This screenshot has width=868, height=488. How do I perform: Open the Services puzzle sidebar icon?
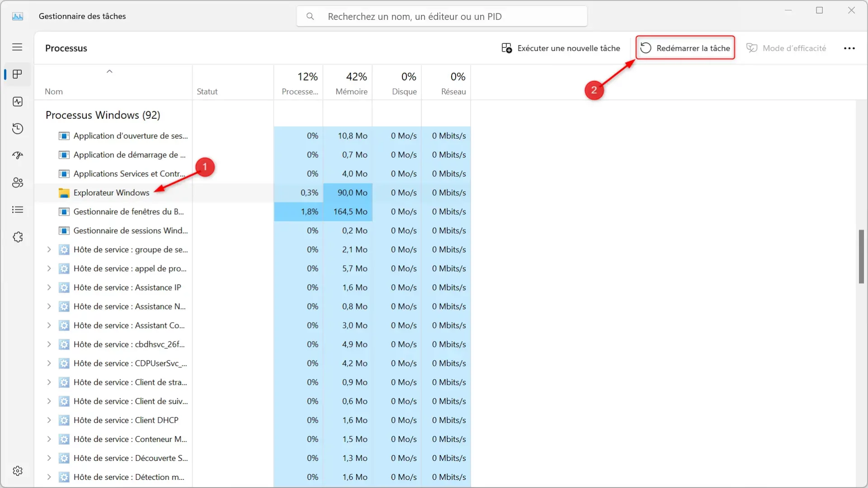17,237
